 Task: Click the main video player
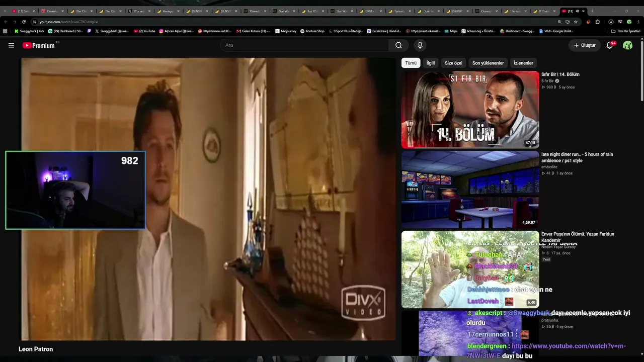pyautogui.click(x=208, y=199)
